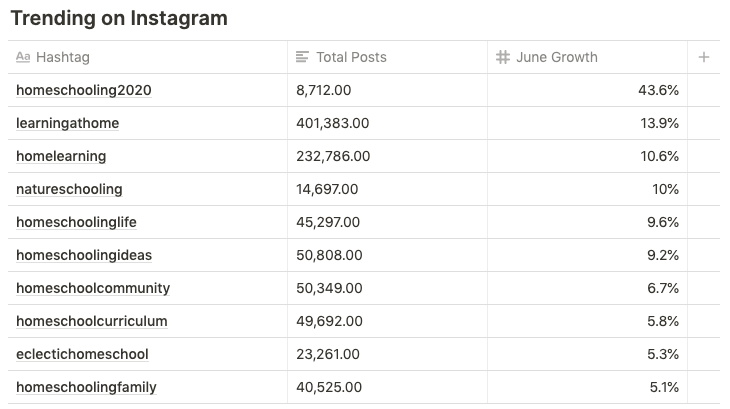
Task: Open the homeschoolcurriculum page
Action: coord(92,321)
